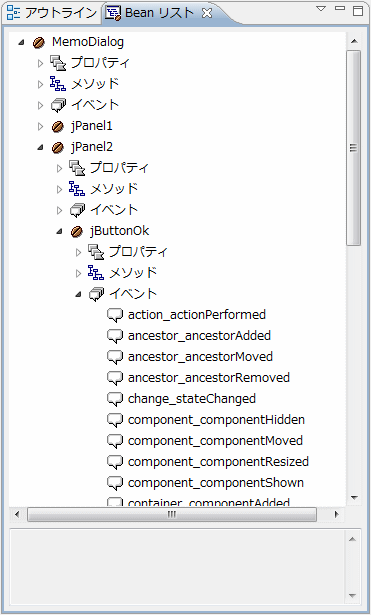Switch to the アウトライン tab
The image size is (371, 615).
(52, 13)
